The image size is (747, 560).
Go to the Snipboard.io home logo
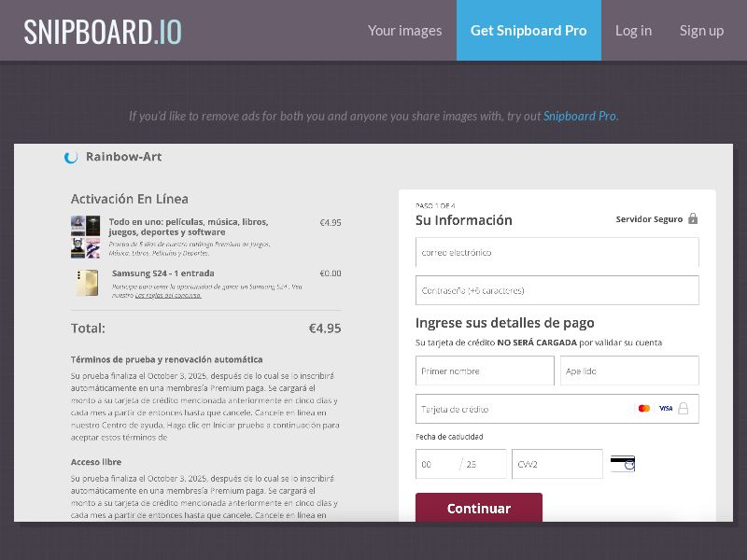tap(103, 31)
